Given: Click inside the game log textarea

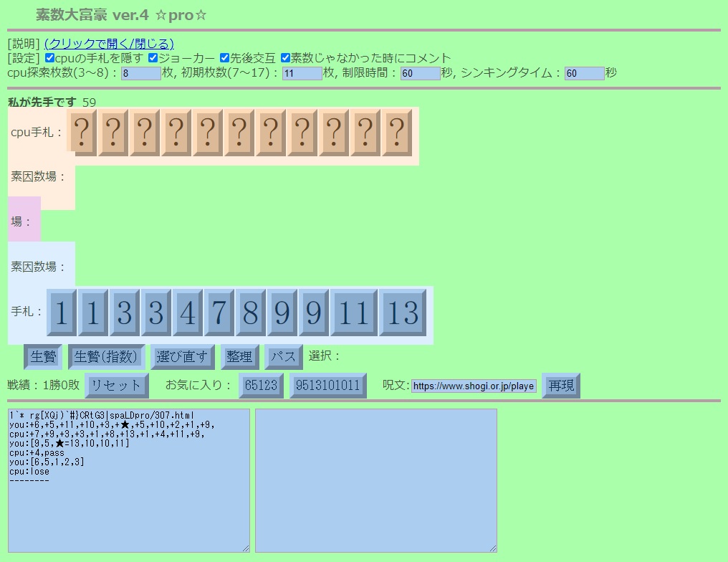Looking at the screenshot, I should [129, 481].
